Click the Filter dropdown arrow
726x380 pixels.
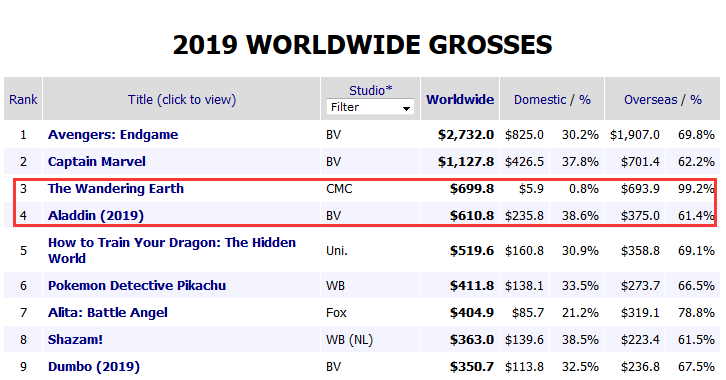[406, 108]
